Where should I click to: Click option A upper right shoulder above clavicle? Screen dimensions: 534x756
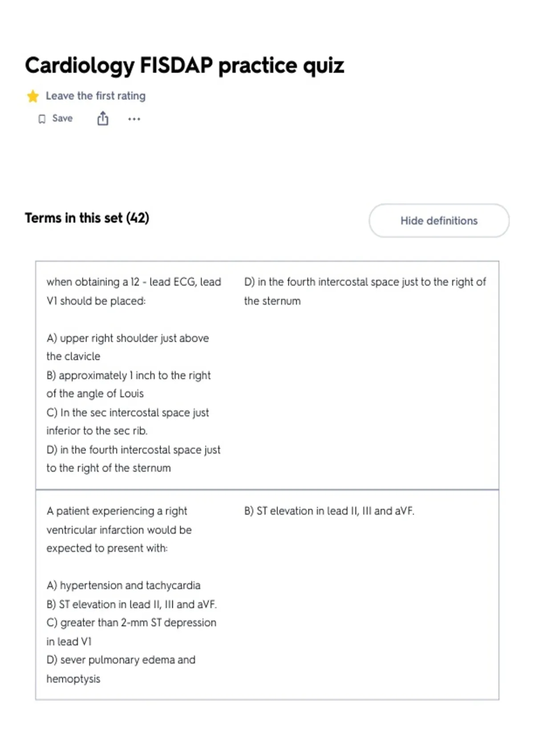[128, 347]
